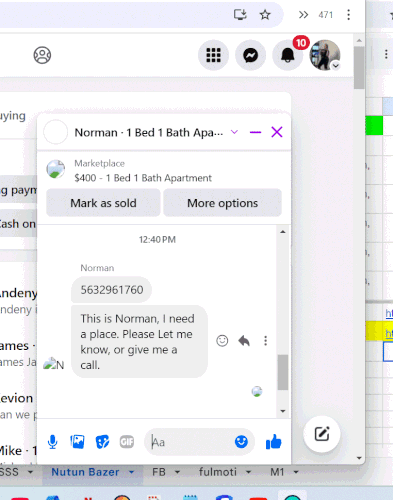
Task: Click the green cell in the spreadsheet
Action: [374, 125]
